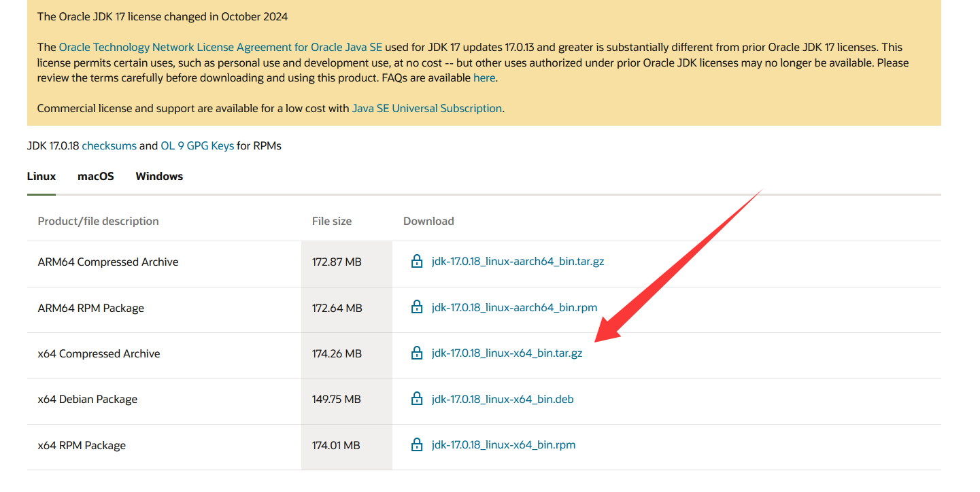Click lock icon beside linux-aarch64 rpm file
Screen dimensions: 980x492
pos(417,308)
